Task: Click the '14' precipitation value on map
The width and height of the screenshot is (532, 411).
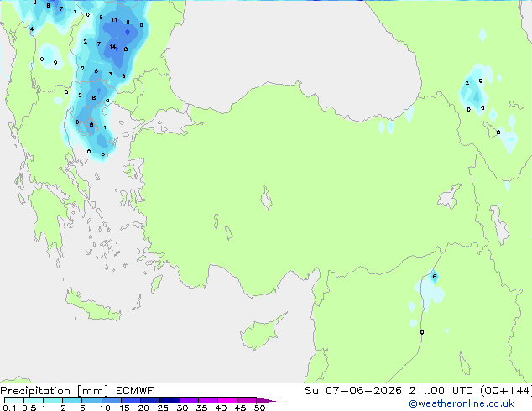Action: click(x=112, y=47)
